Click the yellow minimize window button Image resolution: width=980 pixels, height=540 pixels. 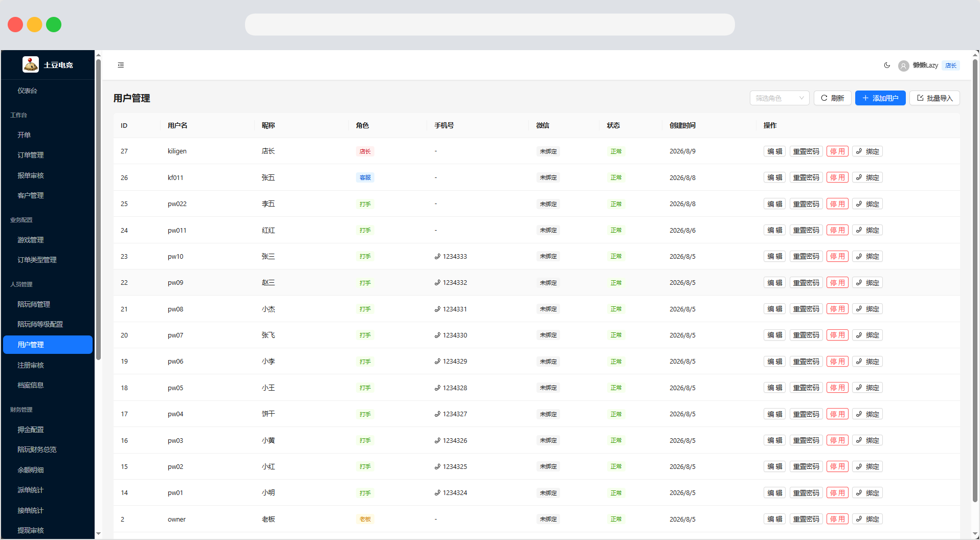click(34, 25)
